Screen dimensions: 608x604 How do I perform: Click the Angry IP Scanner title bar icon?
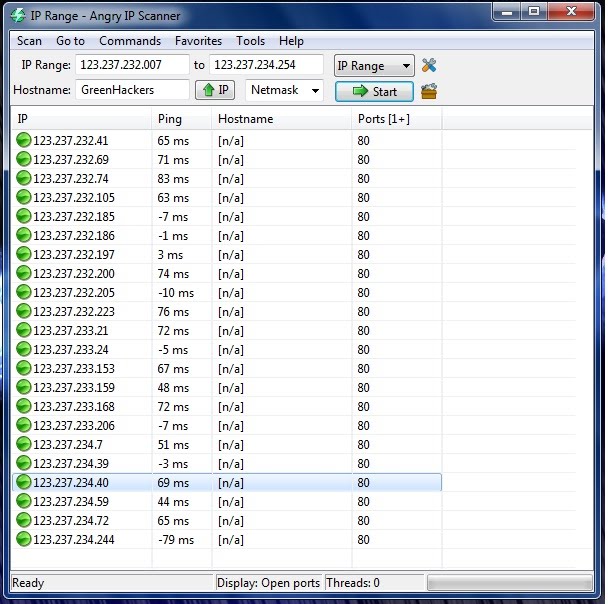click(x=18, y=16)
